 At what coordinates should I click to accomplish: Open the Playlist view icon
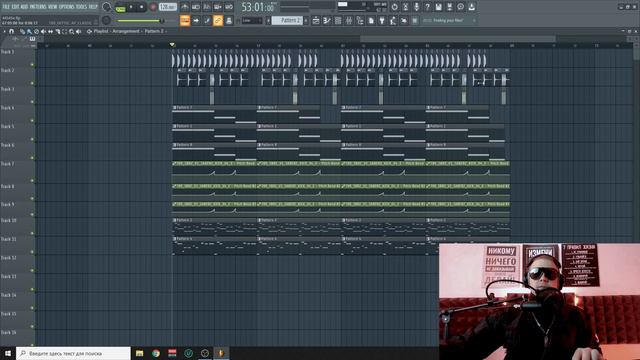pos(316,20)
